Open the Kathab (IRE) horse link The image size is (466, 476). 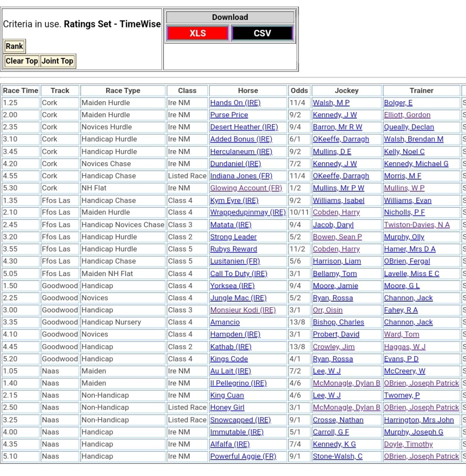pos(231,347)
